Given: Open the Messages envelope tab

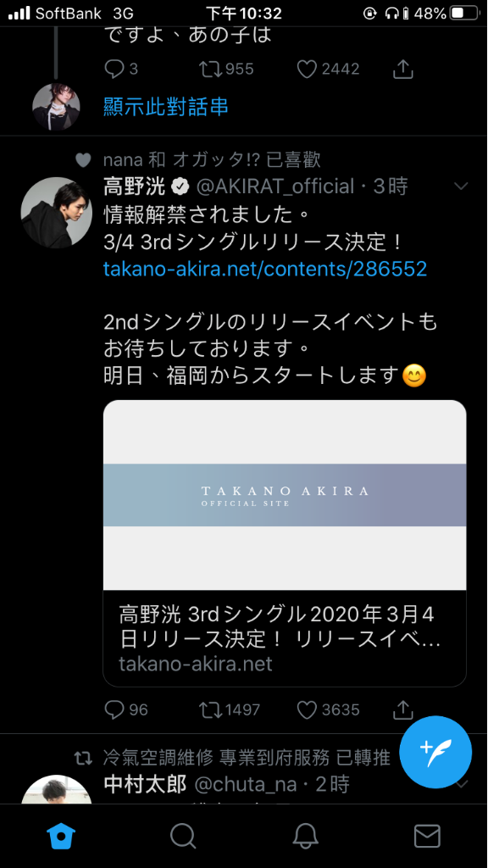Looking at the screenshot, I should [x=427, y=835].
